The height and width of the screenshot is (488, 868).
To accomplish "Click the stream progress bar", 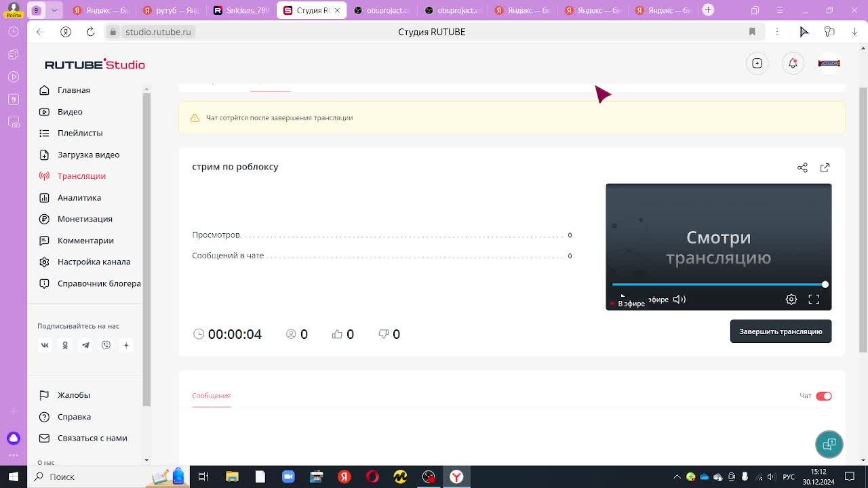I will click(x=718, y=285).
